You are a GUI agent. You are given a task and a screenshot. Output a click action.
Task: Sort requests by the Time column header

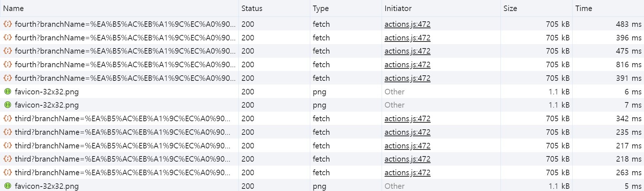coord(584,8)
